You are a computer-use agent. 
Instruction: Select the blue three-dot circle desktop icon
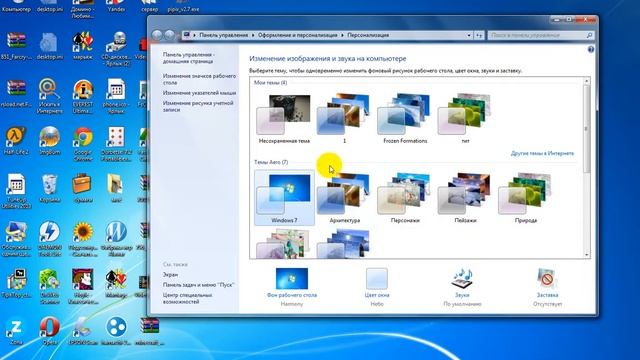[116, 331]
